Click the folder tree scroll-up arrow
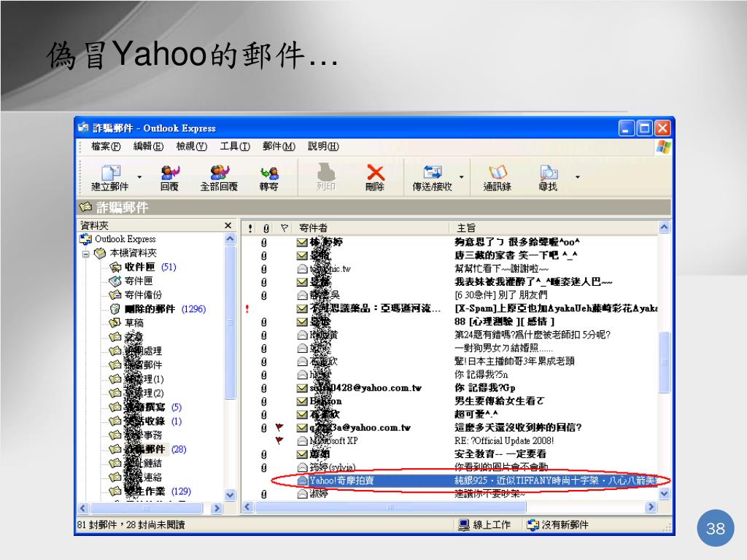The image size is (747, 560). (230, 239)
